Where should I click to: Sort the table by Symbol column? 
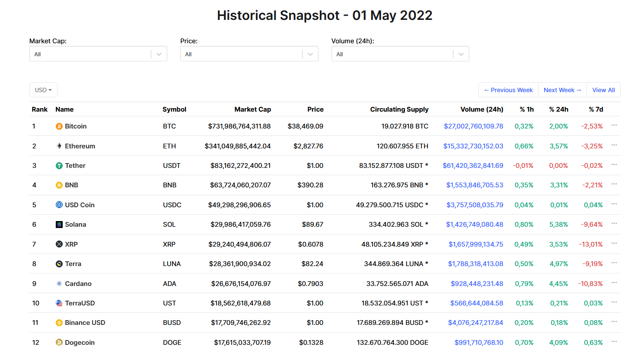coord(174,109)
